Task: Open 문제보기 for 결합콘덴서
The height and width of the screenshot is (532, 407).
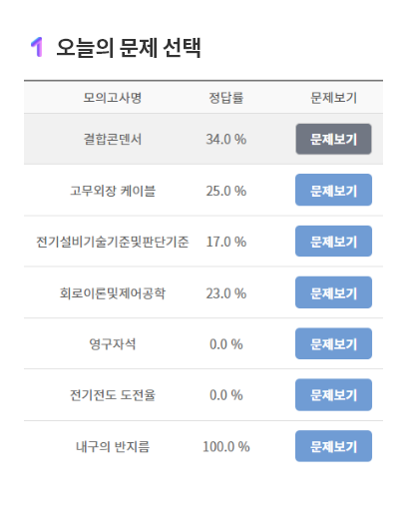Action: 333,139
